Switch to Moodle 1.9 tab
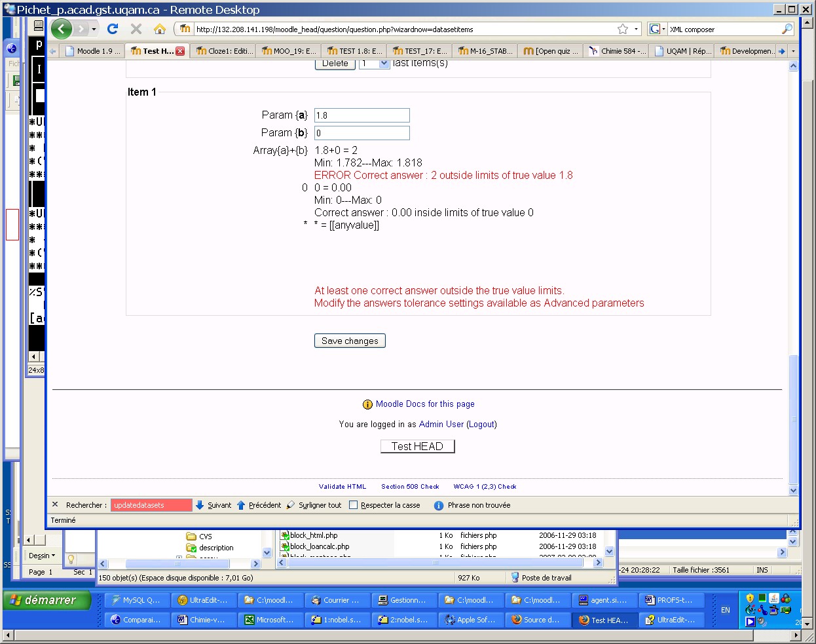 click(92, 51)
